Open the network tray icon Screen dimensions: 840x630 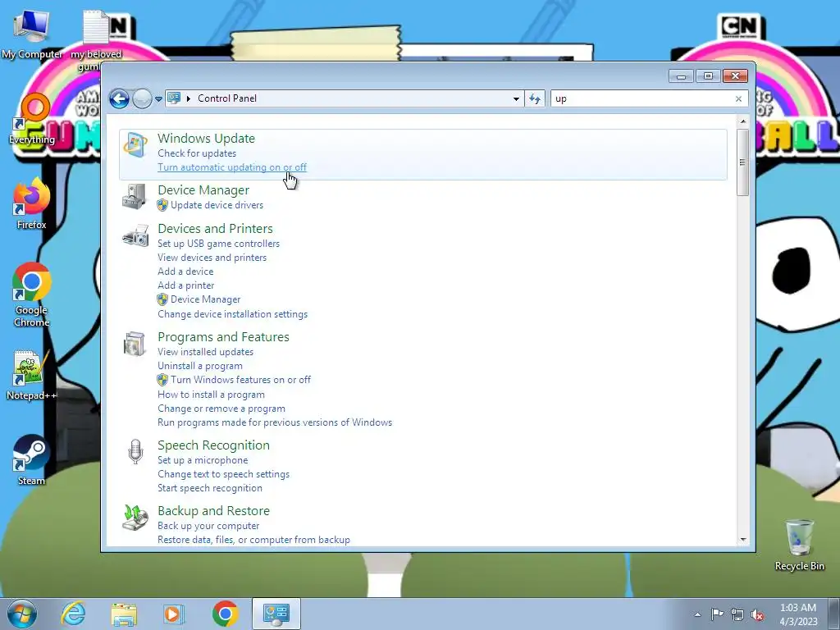tap(737, 614)
